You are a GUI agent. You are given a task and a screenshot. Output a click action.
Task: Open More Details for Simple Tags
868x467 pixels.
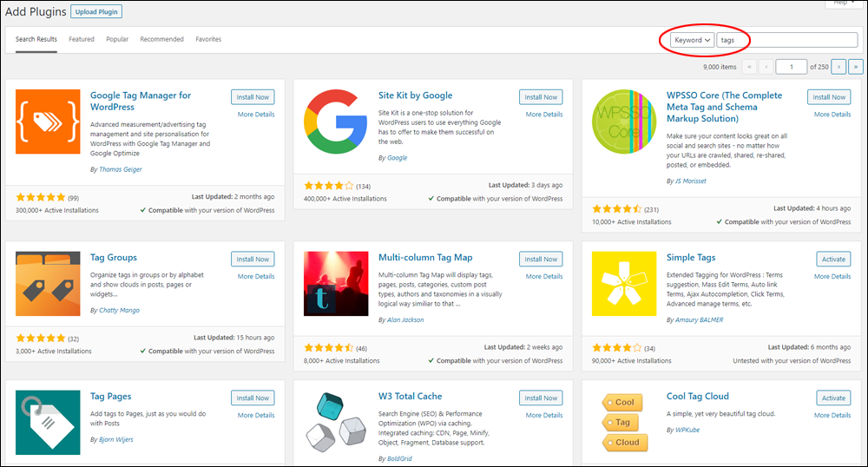(832, 277)
